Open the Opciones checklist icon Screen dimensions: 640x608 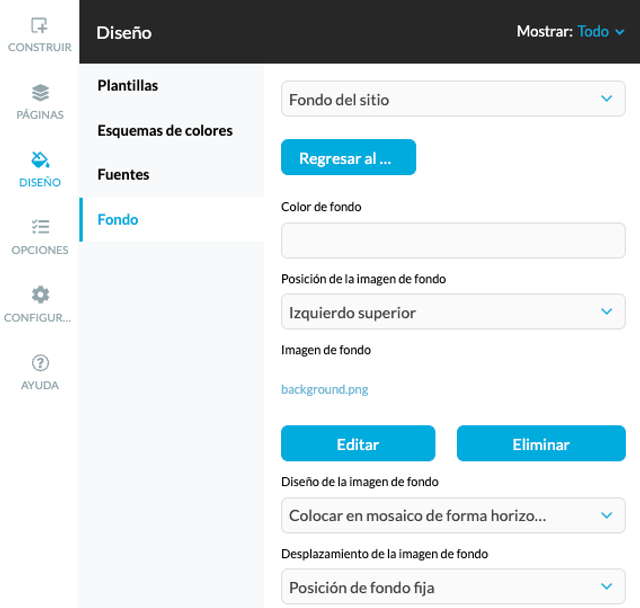40,227
